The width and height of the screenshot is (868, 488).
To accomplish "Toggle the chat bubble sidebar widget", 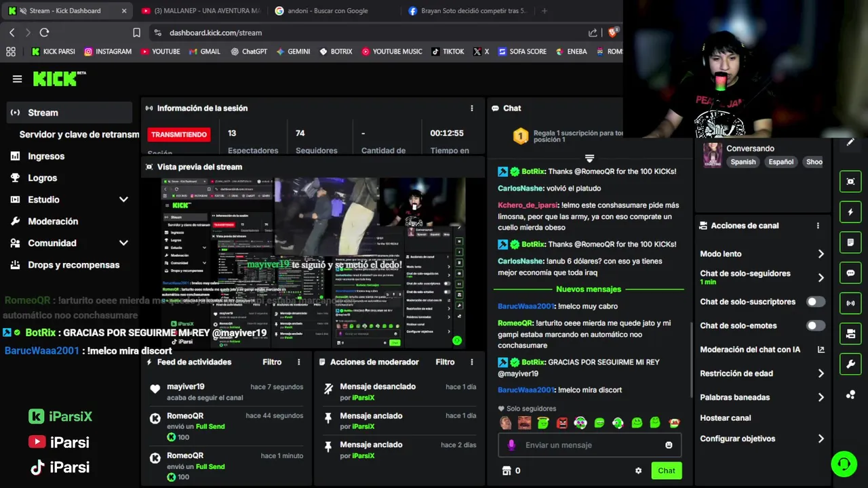I will coord(850,273).
